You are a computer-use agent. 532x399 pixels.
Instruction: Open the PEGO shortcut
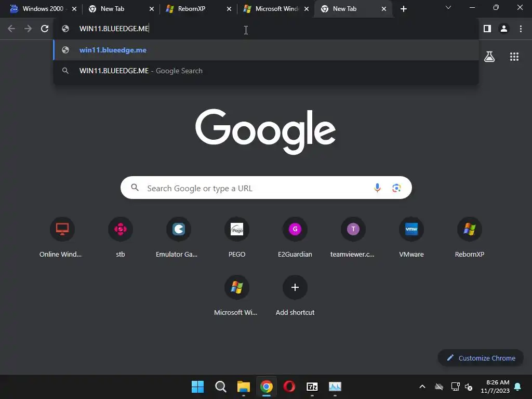(237, 237)
